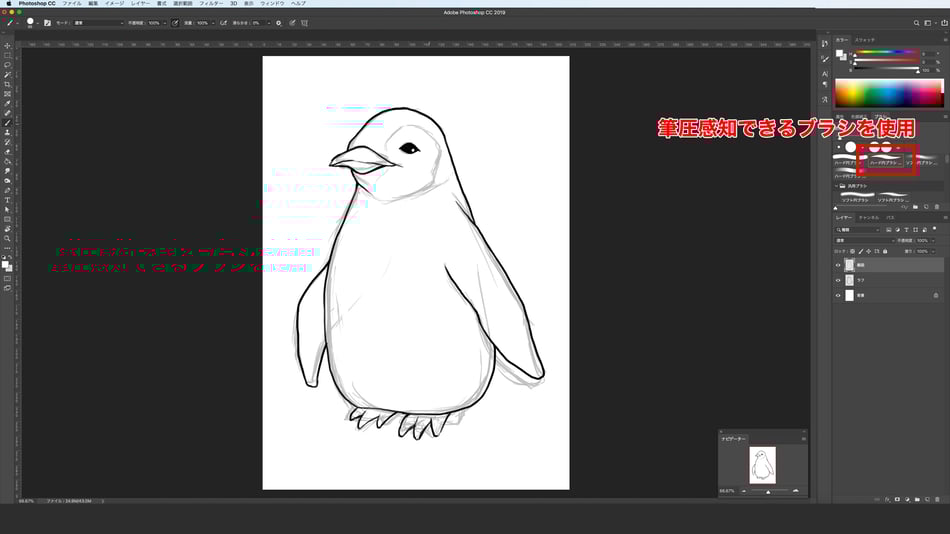Switch to the チャンネル tab
The image size is (950, 534).
pos(868,217)
